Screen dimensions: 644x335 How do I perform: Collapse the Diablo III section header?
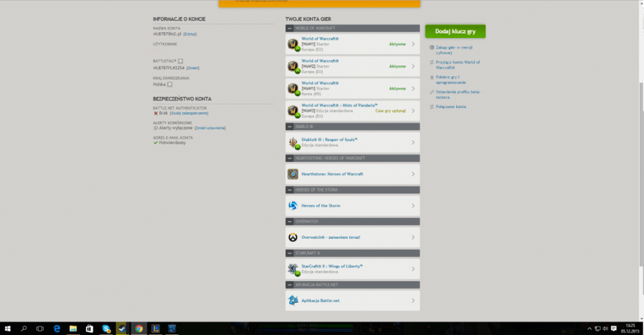coord(290,127)
